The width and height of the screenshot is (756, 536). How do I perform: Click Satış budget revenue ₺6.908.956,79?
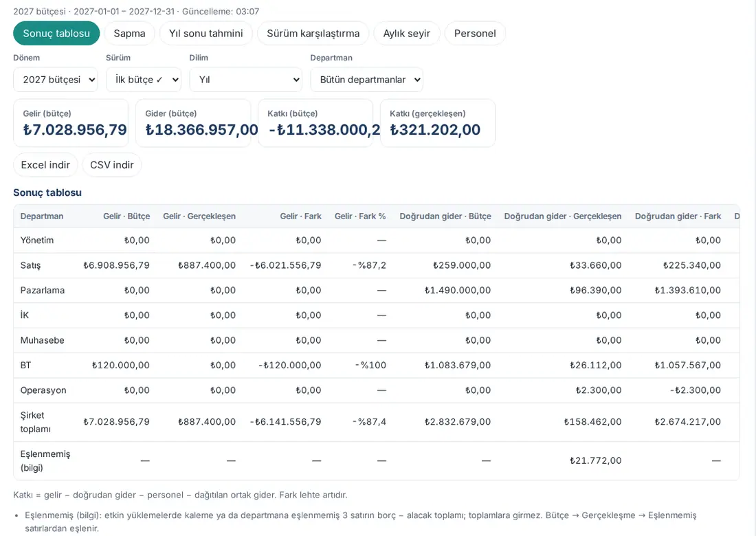pyautogui.click(x=116, y=265)
